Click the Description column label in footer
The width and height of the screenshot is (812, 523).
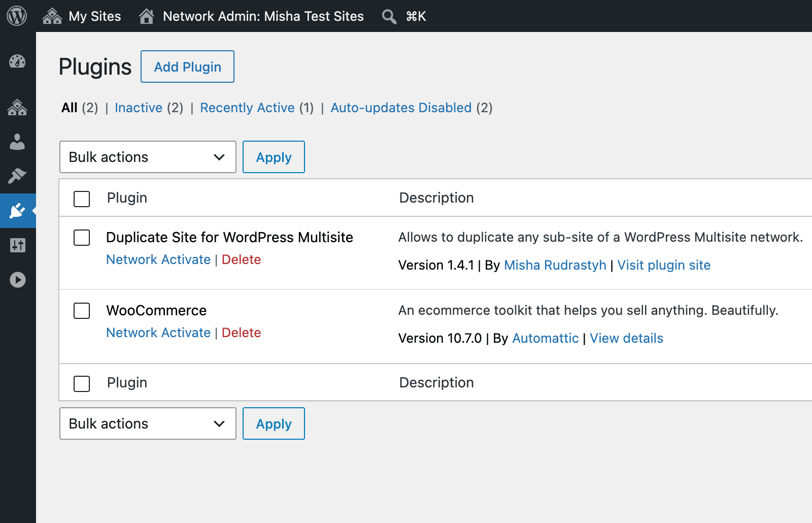point(436,382)
